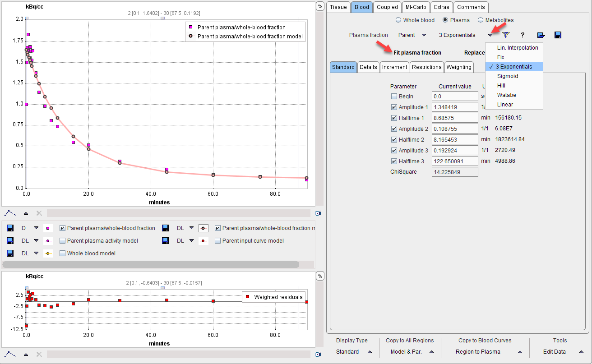Open the Region to Plasma dropdown
The width and height of the screenshot is (592, 364).
(x=519, y=352)
